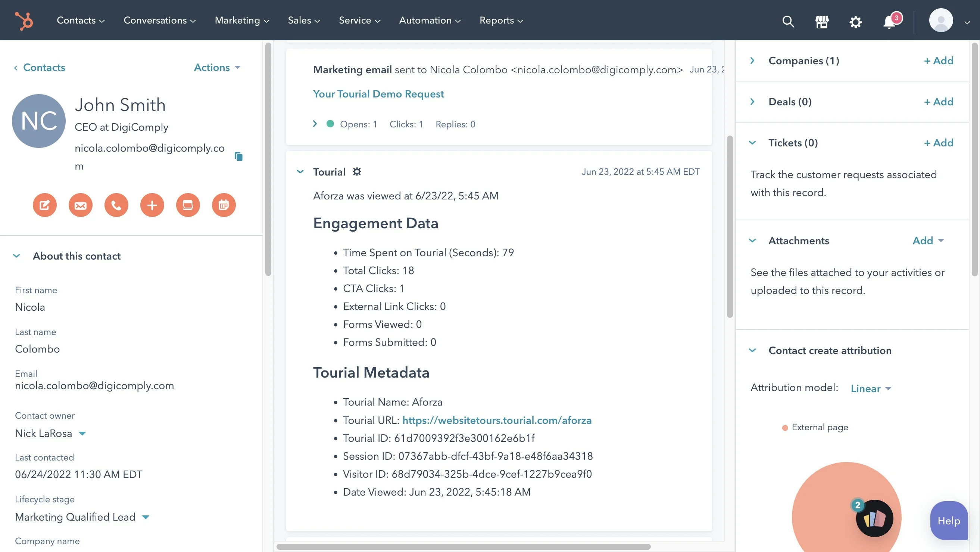The width and height of the screenshot is (980, 552).
Task: Open the Sales menu
Action: pyautogui.click(x=304, y=20)
